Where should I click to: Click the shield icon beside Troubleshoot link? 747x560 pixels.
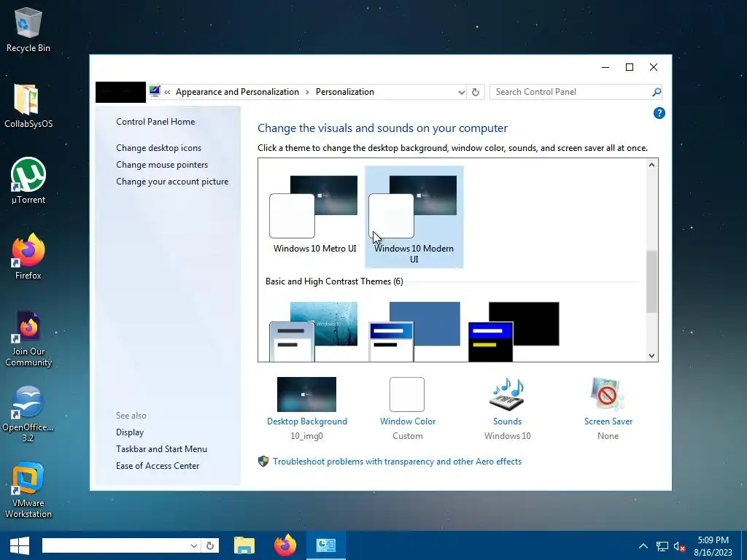coord(263,462)
